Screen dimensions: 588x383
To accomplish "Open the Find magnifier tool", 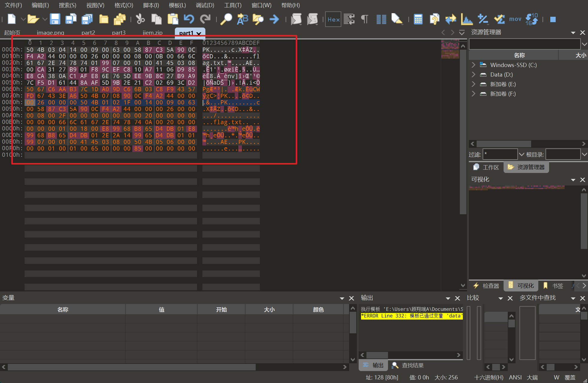I will tap(226, 19).
